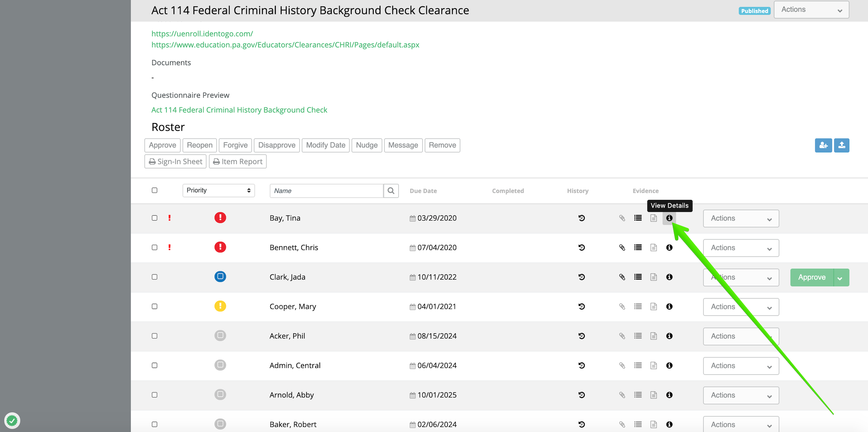Viewport: 868px width, 432px height.
Task: Select checkbox for Admin, Central
Action: pos(155,365)
